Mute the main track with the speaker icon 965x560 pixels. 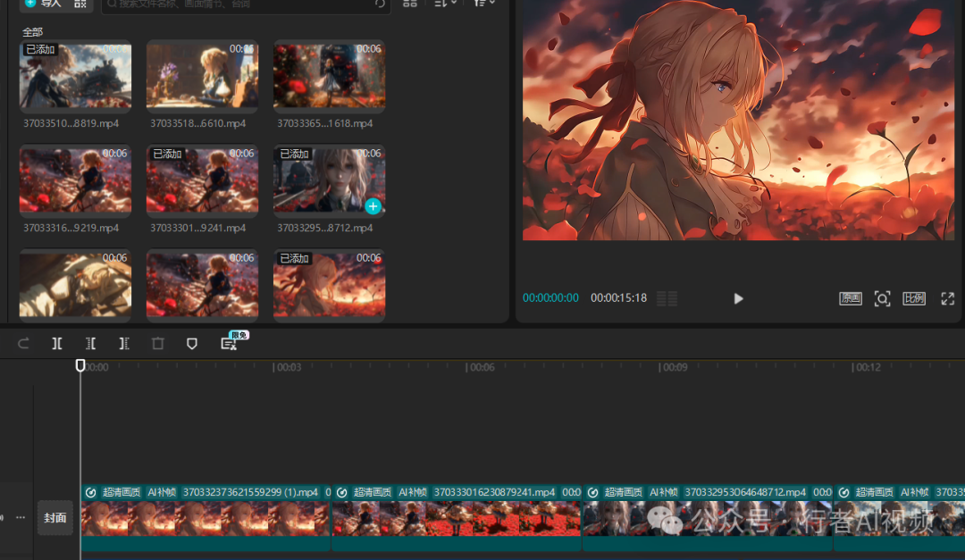tap(2, 517)
